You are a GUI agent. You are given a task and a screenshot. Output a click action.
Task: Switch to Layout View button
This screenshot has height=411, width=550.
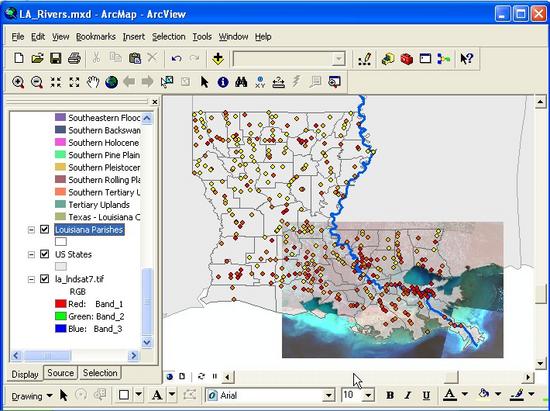182,376
